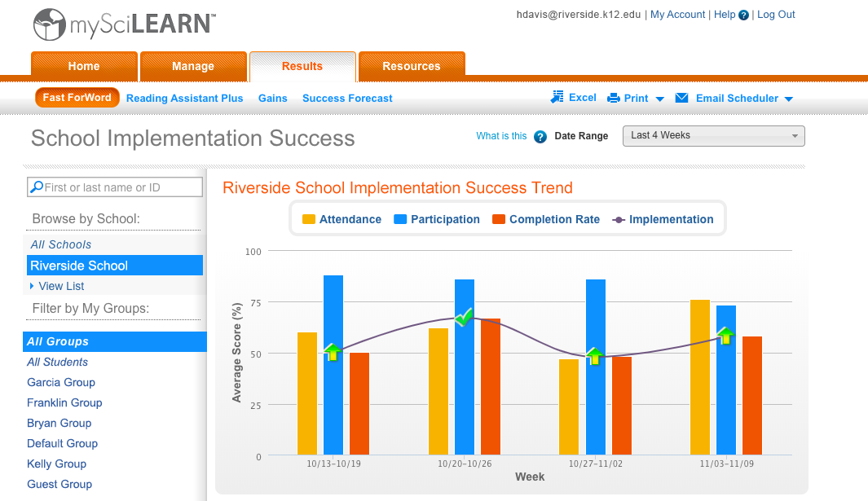Click the Help text link

[724, 15]
